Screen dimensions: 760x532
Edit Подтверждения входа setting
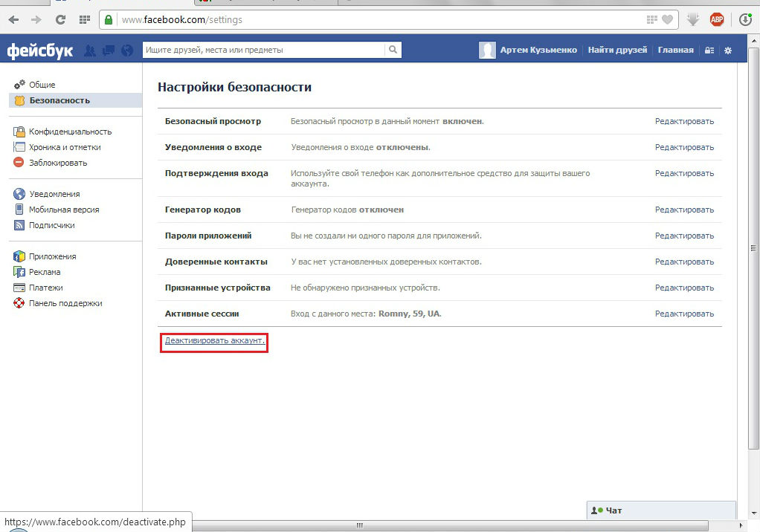(x=684, y=173)
